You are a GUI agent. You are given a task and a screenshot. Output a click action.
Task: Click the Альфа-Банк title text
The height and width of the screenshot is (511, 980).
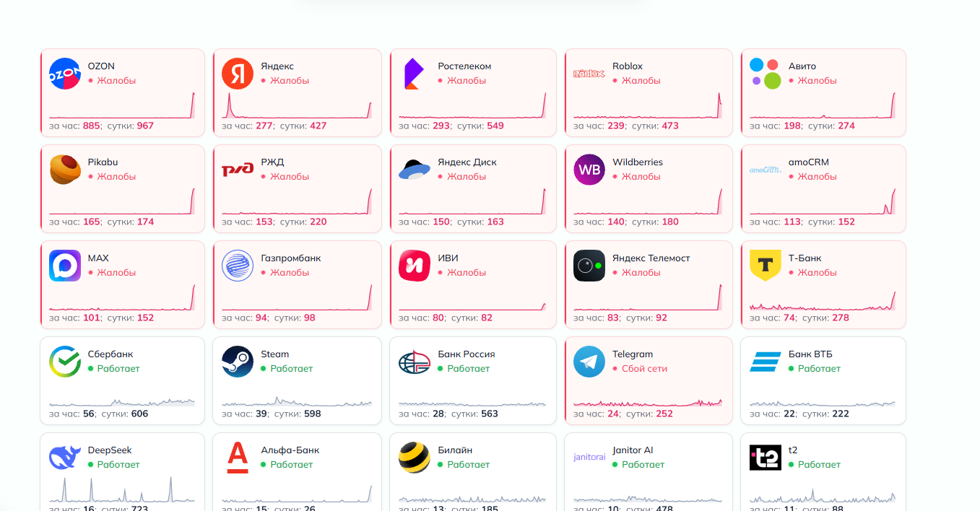[290, 450]
